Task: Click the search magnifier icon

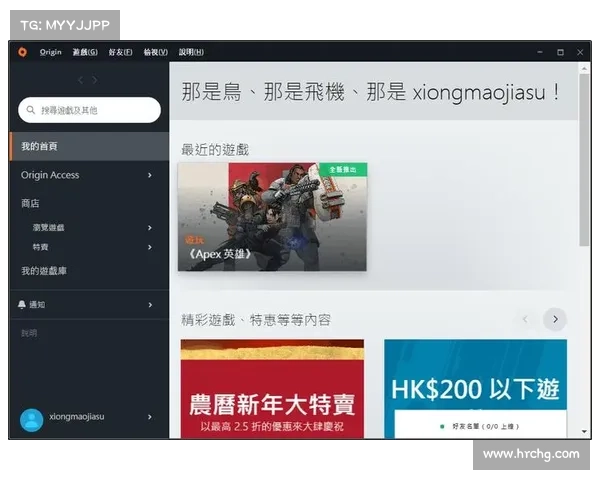Action: 31,110
